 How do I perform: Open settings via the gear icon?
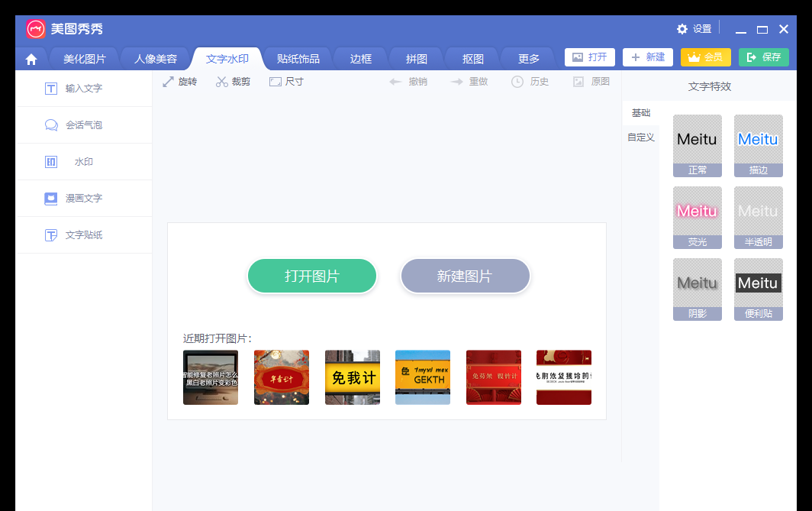pos(682,29)
